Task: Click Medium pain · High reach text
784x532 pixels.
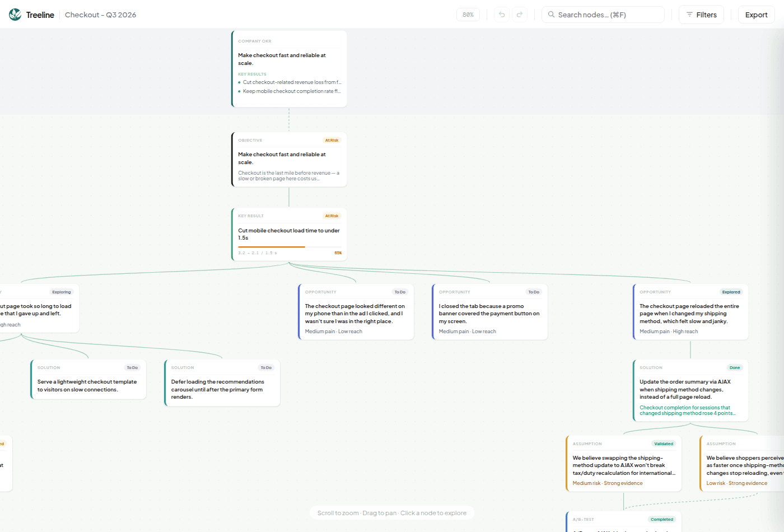Action: 669,332
